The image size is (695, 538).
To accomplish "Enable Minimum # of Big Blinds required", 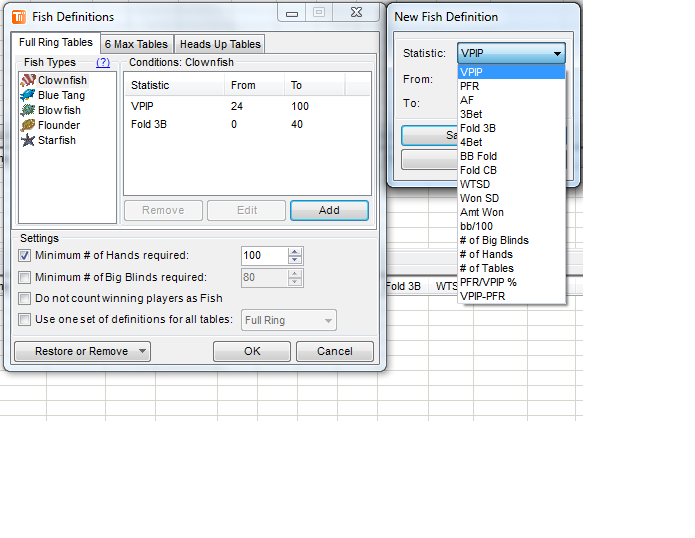I will pos(24,277).
